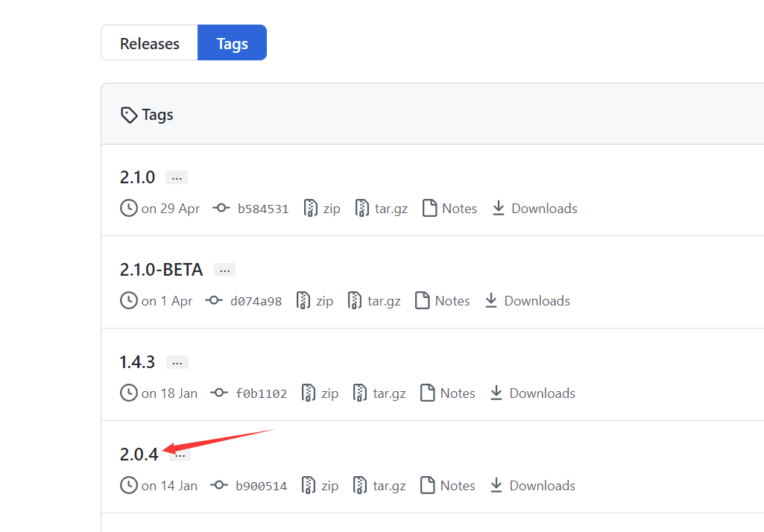
Task: Click the Notes document icon in the 2.0.4 row
Action: click(x=428, y=486)
